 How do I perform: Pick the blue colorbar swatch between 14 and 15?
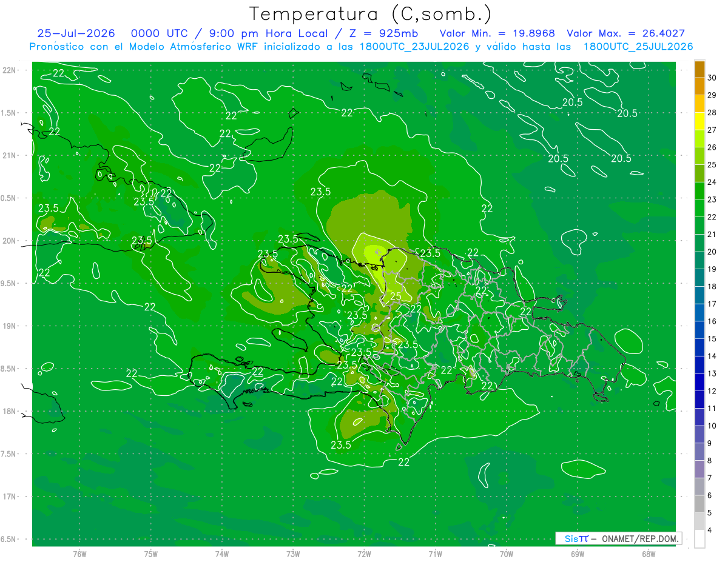pos(699,347)
